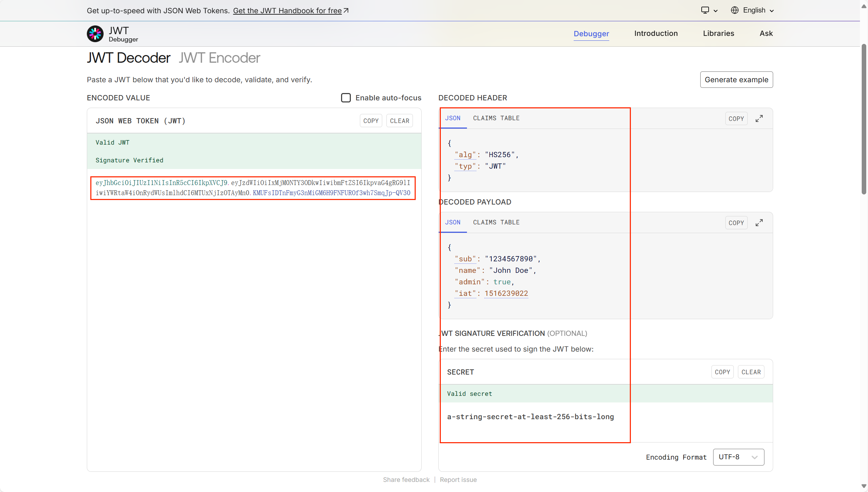868x492 pixels.
Task: Click the globe language icon
Action: 734,10
